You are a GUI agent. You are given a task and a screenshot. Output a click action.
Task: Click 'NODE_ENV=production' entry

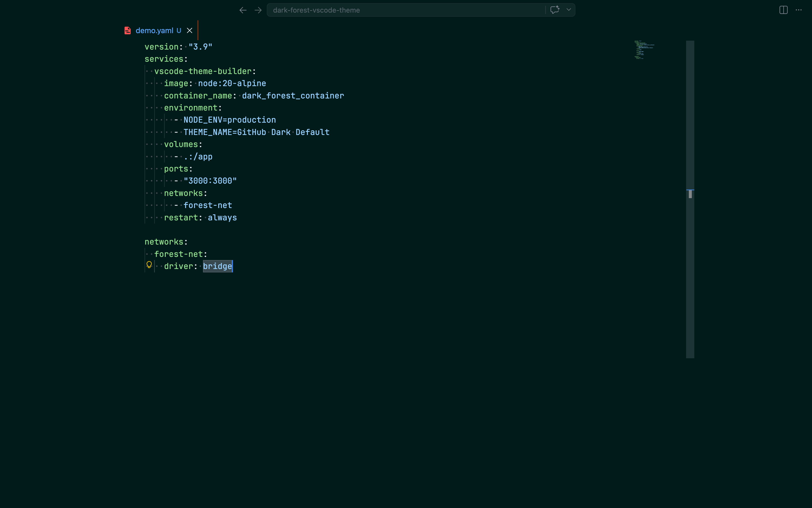pyautogui.click(x=230, y=120)
